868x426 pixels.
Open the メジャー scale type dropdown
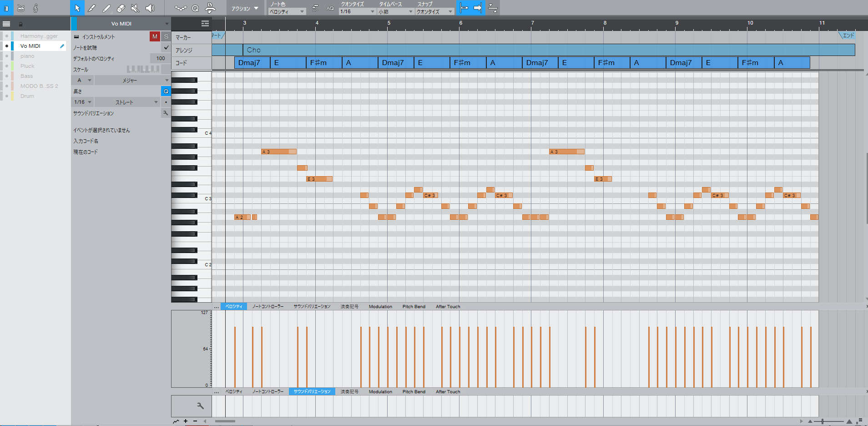click(132, 80)
